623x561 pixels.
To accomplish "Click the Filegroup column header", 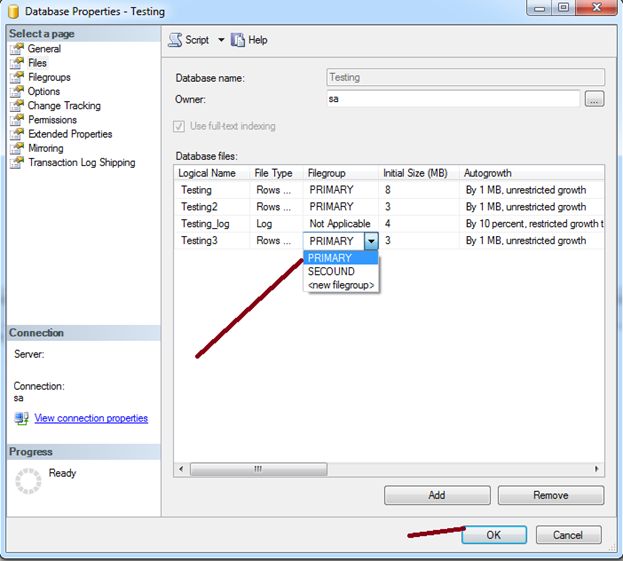I will [341, 173].
